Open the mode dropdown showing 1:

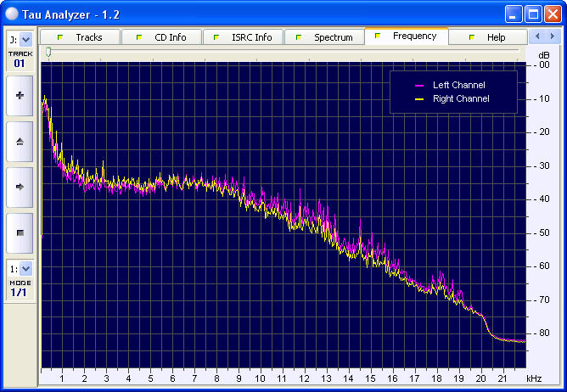[x=25, y=269]
